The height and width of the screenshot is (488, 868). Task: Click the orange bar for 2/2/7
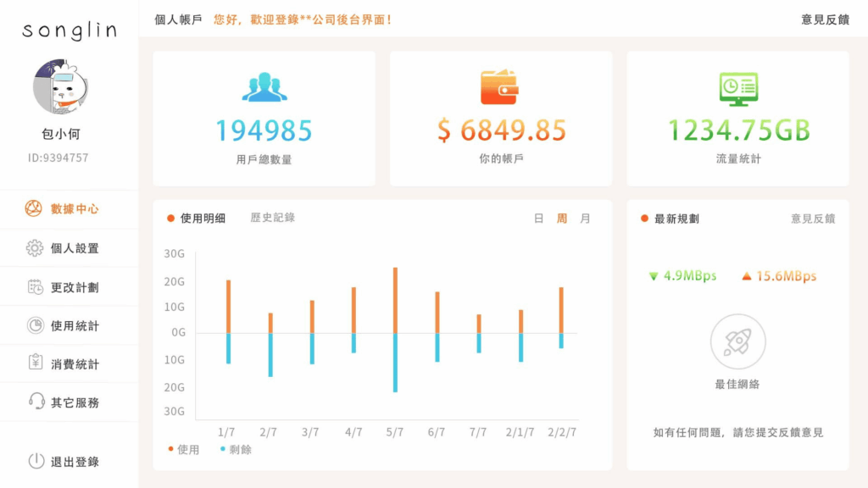tap(561, 310)
